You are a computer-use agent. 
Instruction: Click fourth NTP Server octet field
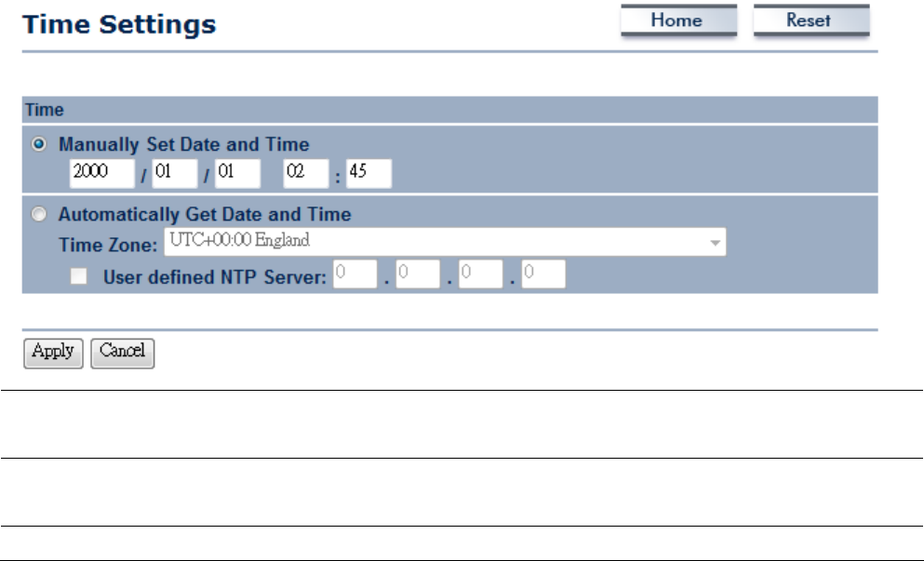pyautogui.click(x=543, y=274)
